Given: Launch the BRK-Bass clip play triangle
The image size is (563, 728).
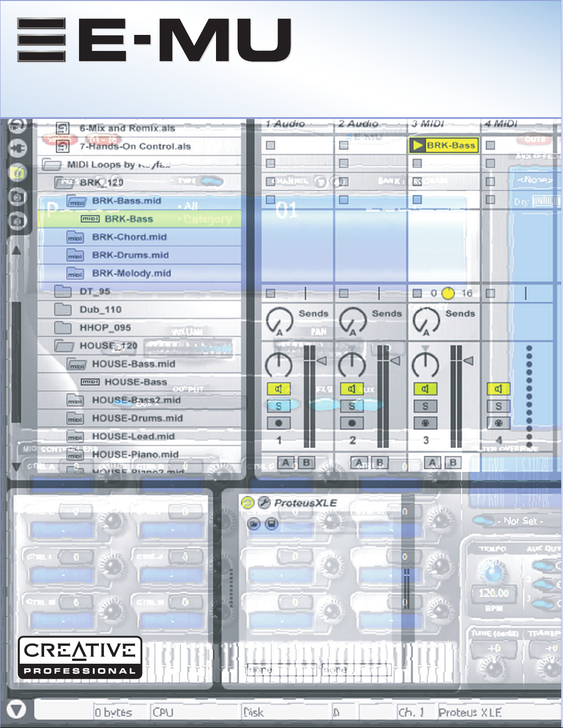Looking at the screenshot, I should point(417,146).
